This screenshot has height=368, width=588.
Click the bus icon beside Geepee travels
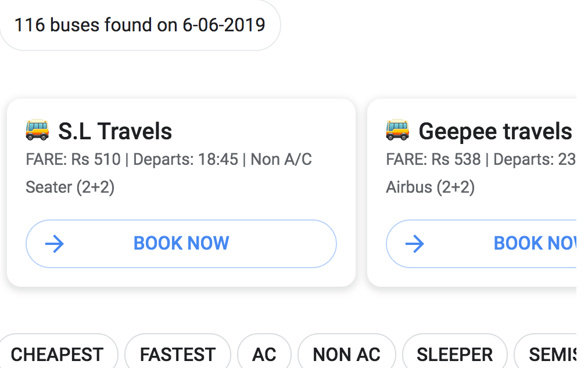[397, 130]
